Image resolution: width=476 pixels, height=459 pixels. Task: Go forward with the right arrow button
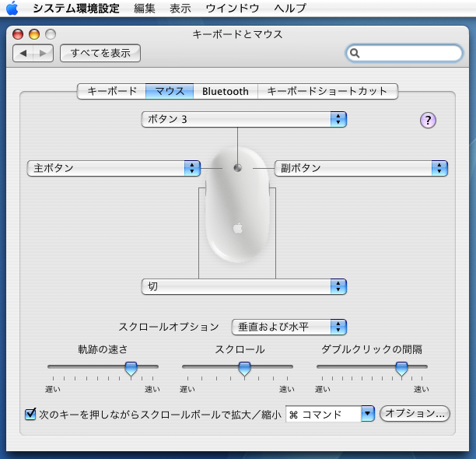(x=43, y=53)
